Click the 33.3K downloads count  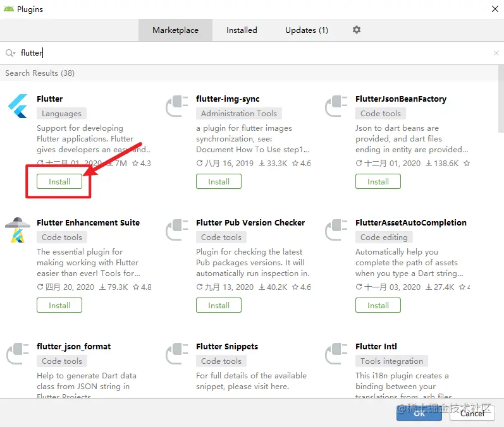[273, 164]
